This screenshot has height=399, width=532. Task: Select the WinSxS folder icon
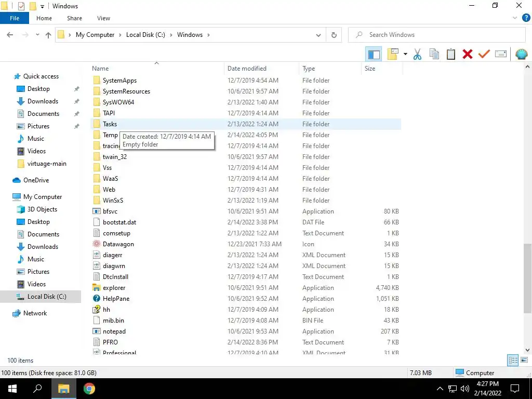97,200
